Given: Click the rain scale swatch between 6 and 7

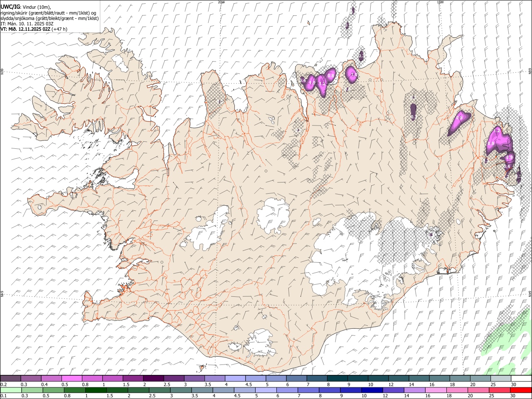Looking at the screenshot, I should [287, 390].
